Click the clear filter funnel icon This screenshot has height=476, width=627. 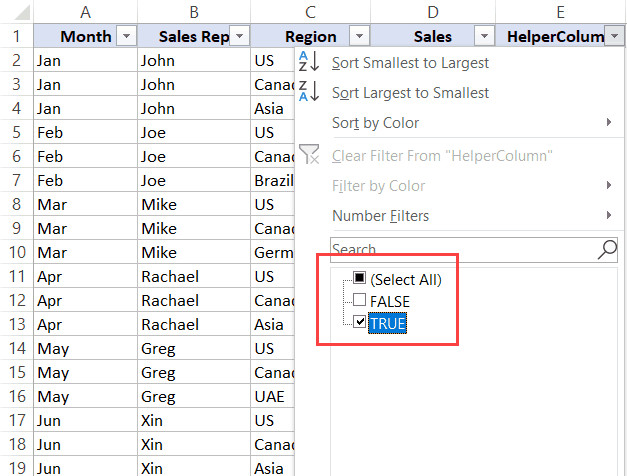(x=310, y=155)
